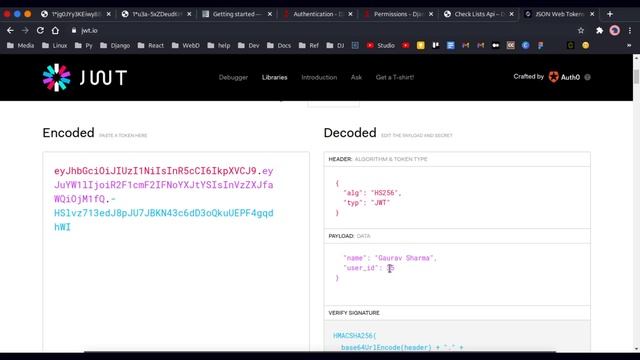Close the Check Lists Api tab
The height and width of the screenshot is (360, 640).
pos(511,14)
